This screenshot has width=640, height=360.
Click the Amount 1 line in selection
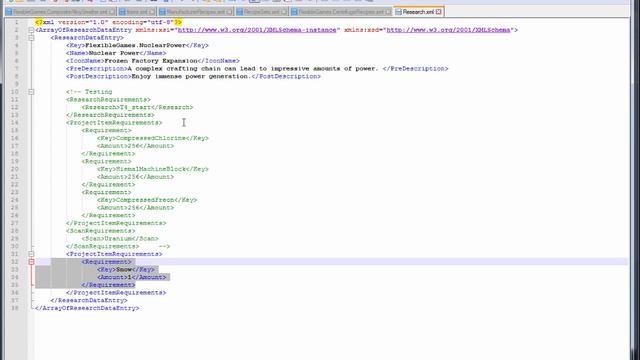pyautogui.click(x=132, y=277)
